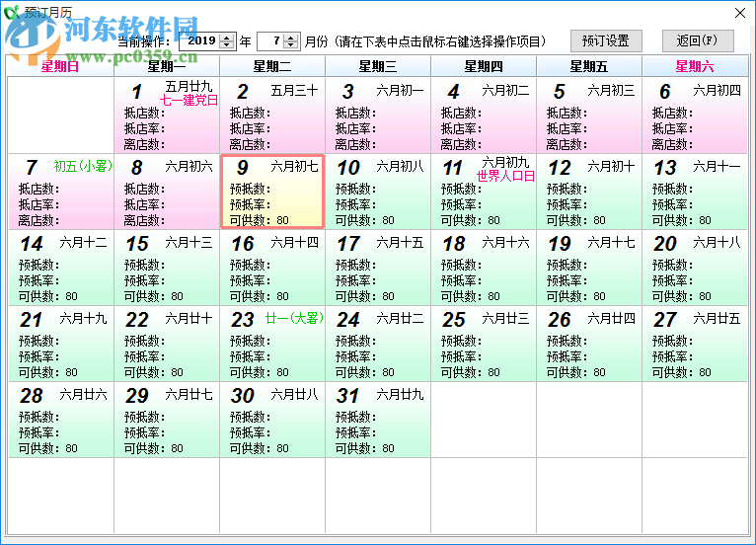Click the 星期一 column header
This screenshot has height=545, width=756.
[x=167, y=66]
